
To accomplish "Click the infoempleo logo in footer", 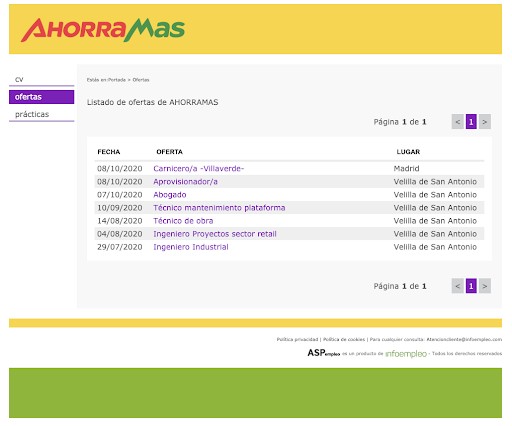I will (x=406, y=354).
